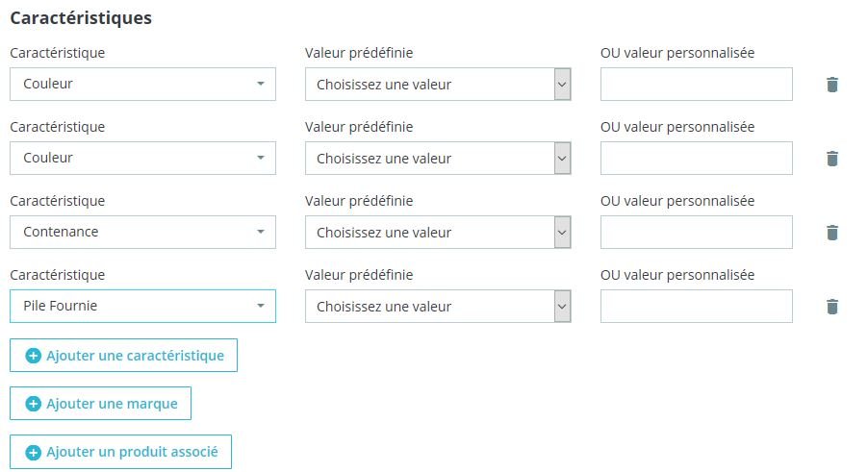The height and width of the screenshot is (472, 868).
Task: Expand the Contenance characteristic dropdown
Action: point(142,232)
